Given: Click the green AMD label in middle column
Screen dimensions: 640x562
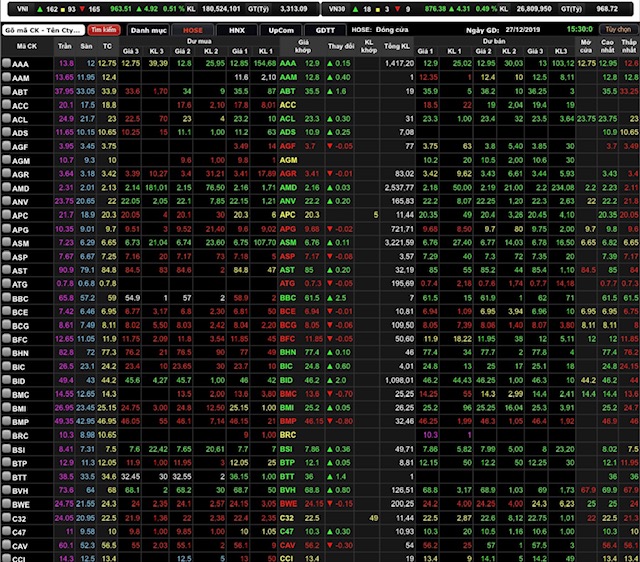Looking at the screenshot, I should click(x=288, y=187).
